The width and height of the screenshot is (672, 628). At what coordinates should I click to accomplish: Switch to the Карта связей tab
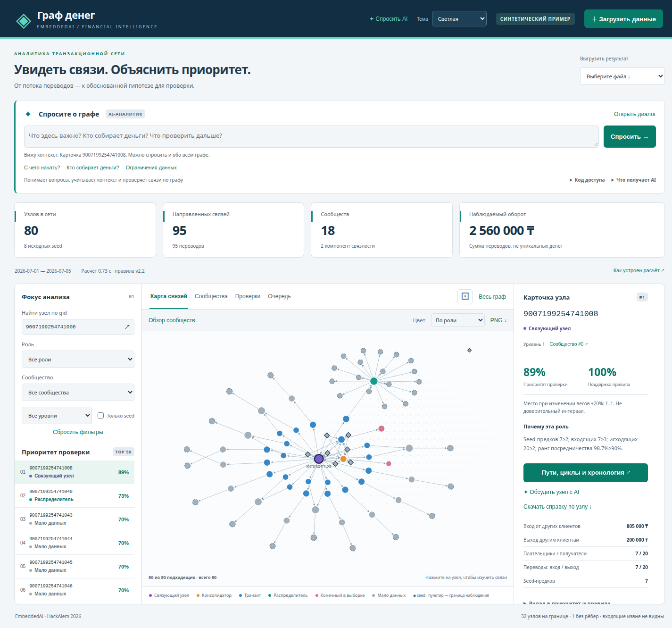tap(169, 296)
